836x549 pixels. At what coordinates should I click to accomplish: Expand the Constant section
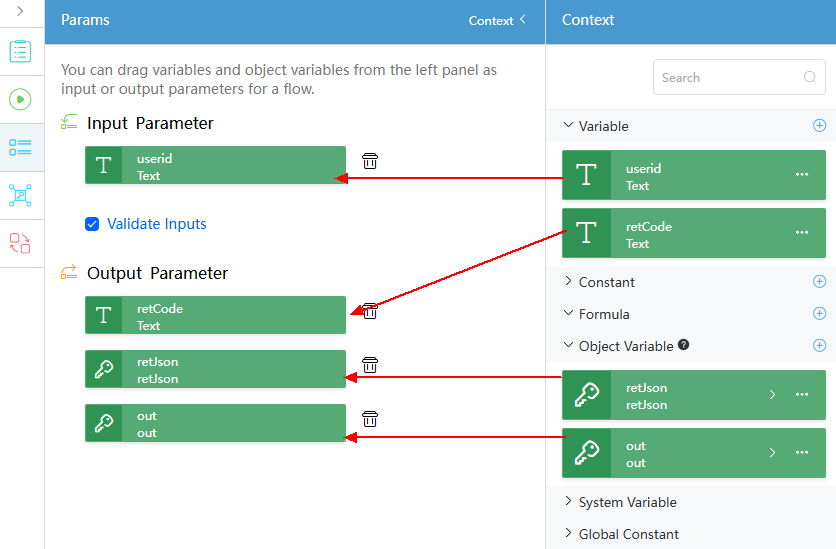click(568, 281)
